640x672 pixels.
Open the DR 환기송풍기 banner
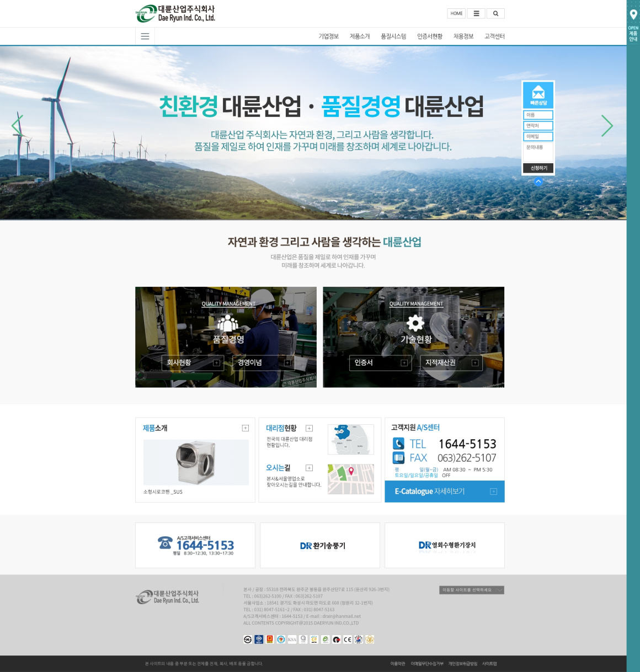(x=320, y=545)
